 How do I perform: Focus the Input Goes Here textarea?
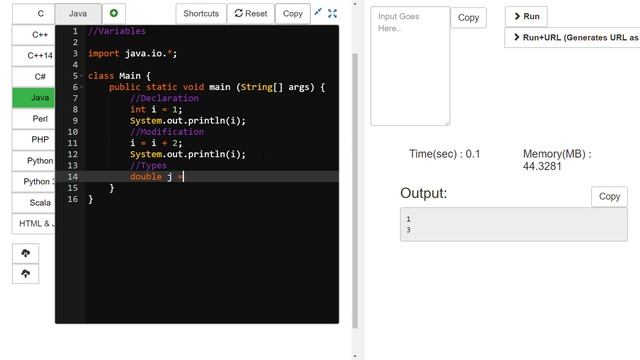pos(410,66)
